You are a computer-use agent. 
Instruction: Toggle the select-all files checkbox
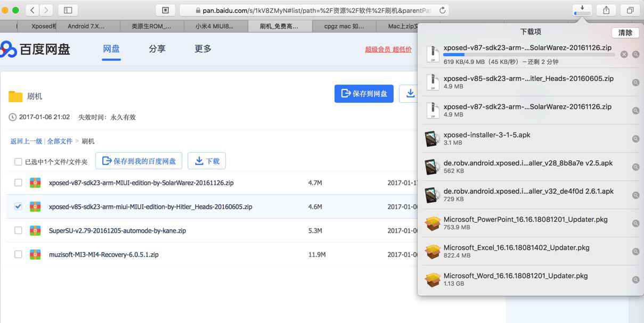click(18, 161)
